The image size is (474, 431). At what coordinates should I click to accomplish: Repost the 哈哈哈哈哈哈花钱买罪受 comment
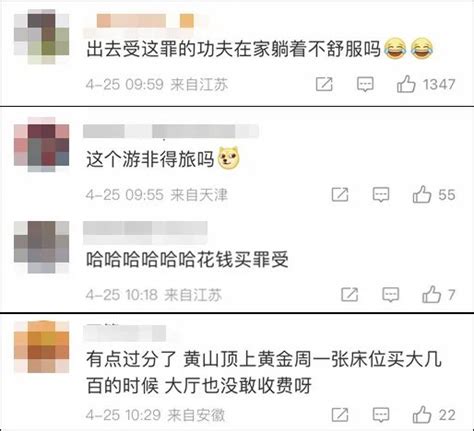[350, 294]
